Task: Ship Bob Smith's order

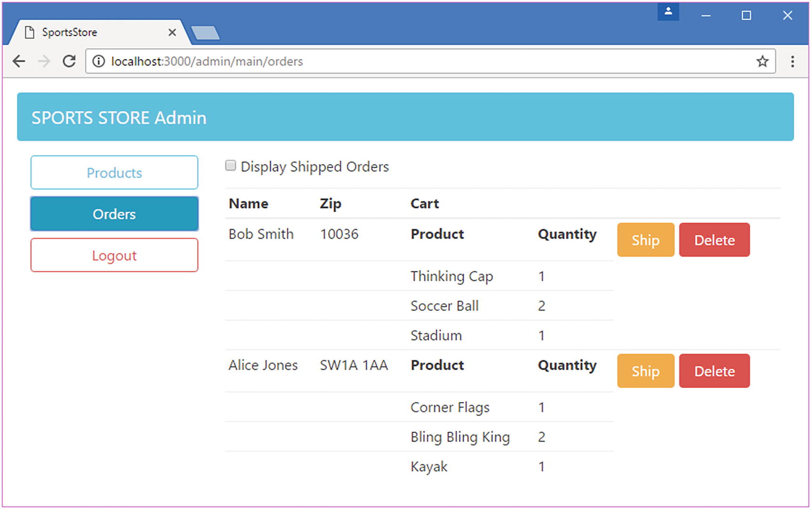Action: tap(645, 240)
